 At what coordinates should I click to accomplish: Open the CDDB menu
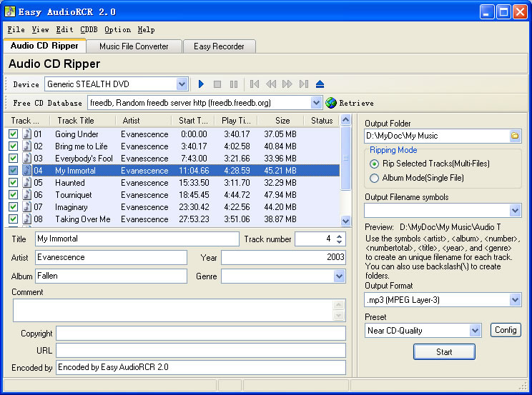[89, 30]
